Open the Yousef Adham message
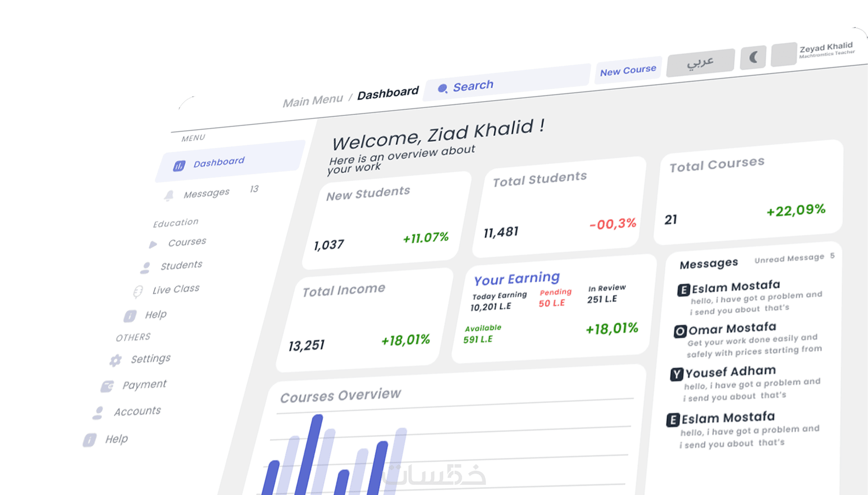Screen dimensions: 868x495 (746, 383)
